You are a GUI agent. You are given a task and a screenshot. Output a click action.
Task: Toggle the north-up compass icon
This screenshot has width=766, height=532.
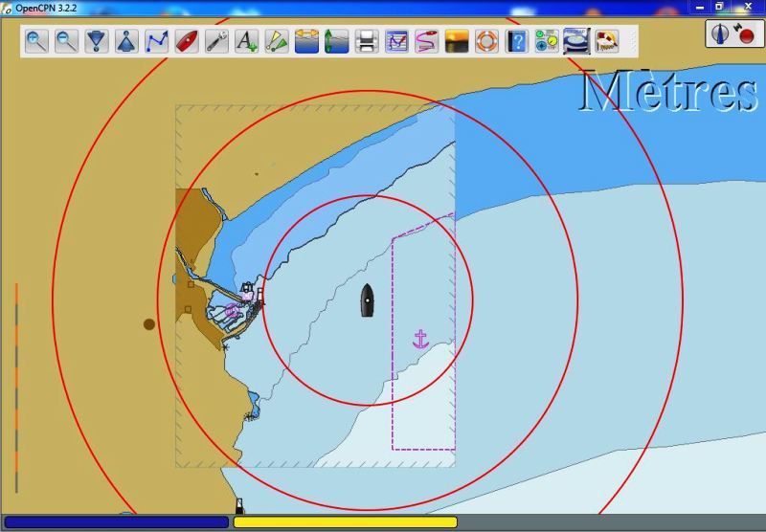(x=721, y=33)
